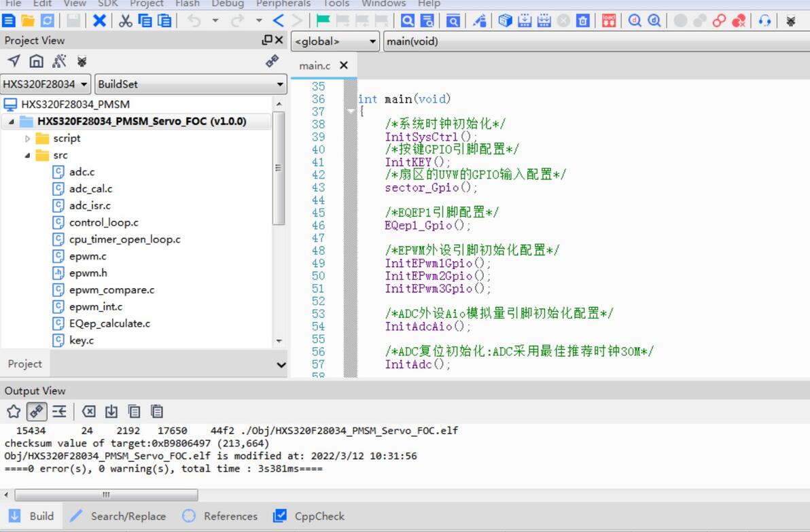This screenshot has width=810, height=532.
Task: Click the highlight marker pen toolbar icon
Action: [480, 20]
